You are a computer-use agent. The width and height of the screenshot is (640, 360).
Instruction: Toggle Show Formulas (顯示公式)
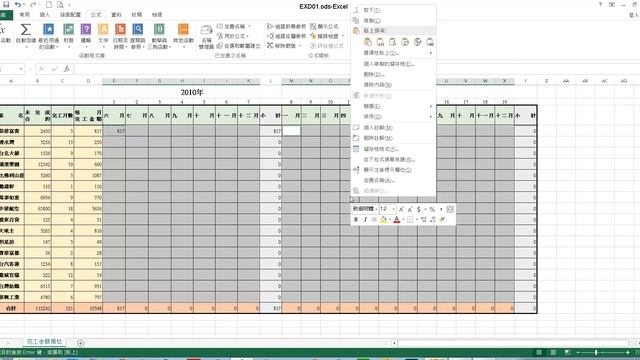(x=324, y=26)
